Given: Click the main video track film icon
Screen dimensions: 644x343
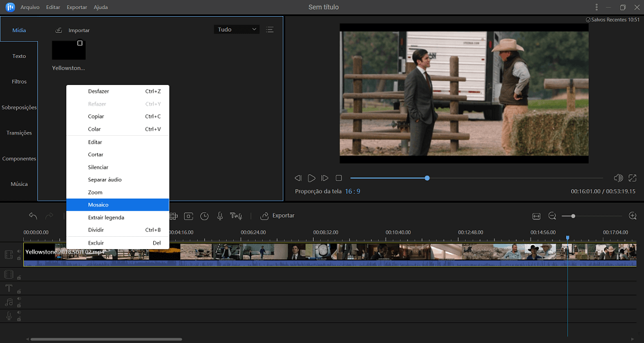Looking at the screenshot, I should coord(8,255).
